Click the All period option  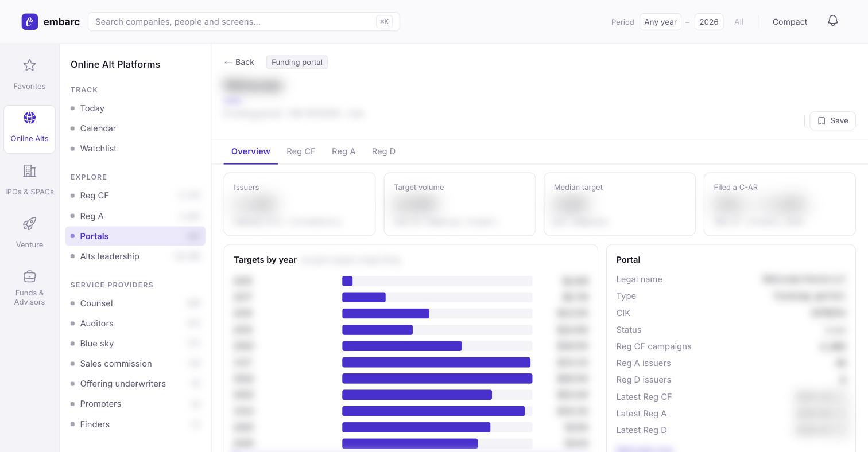click(x=739, y=22)
